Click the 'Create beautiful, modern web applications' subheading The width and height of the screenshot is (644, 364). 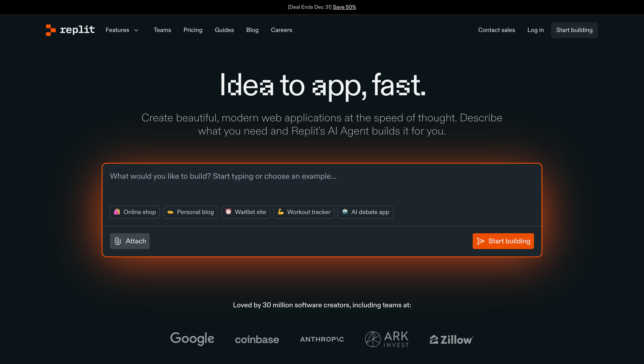[x=322, y=124]
